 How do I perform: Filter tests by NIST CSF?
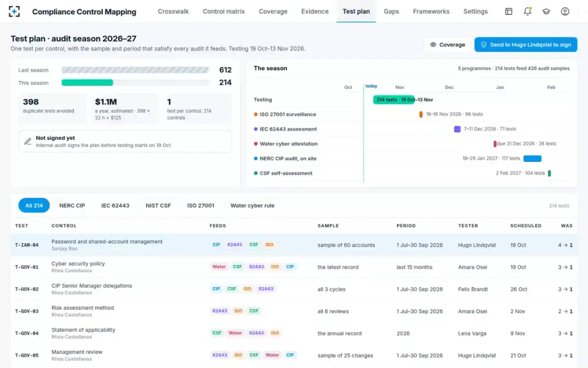[x=158, y=206]
